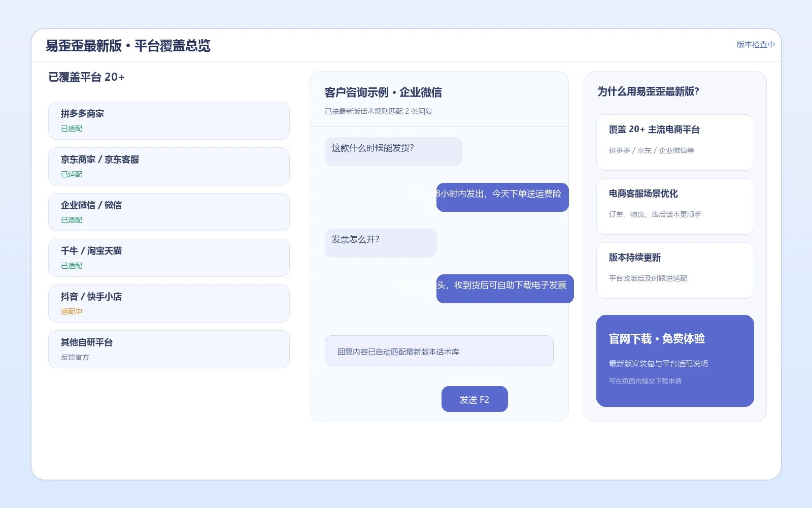Click the reply bubble about 自助下载电子发票
This screenshot has width=812, height=508.
coord(505,289)
